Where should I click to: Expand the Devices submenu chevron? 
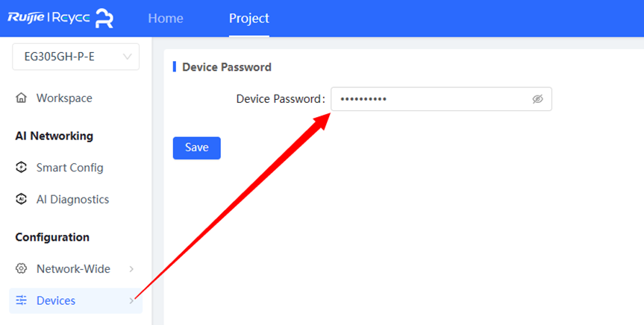131,301
